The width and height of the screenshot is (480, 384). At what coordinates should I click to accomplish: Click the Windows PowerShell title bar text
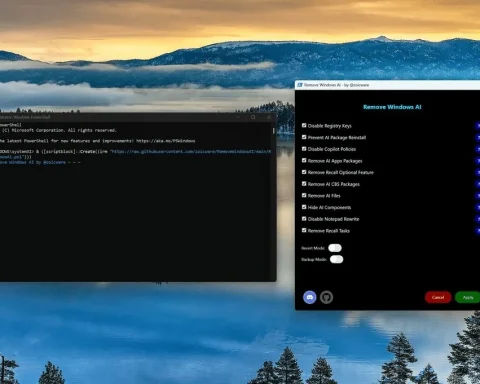click(25, 117)
